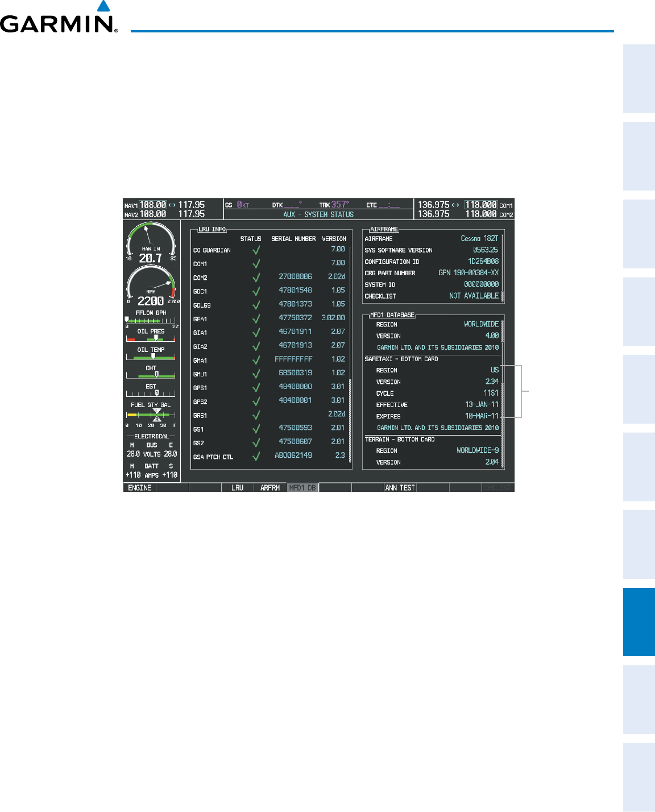Viewport: 655px width, 812px height.
Task: Click the GPS1 status checkmark
Action: click(x=256, y=388)
